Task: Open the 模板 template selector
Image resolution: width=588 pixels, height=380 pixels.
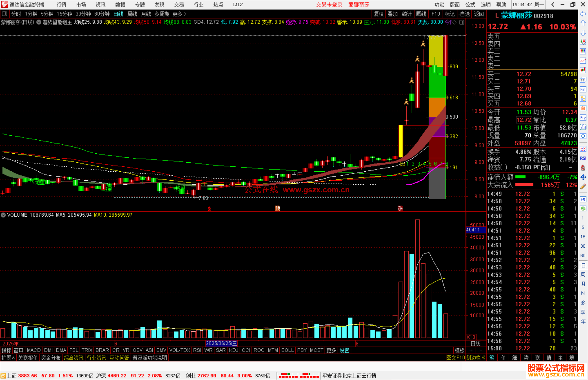Action: coord(460,350)
